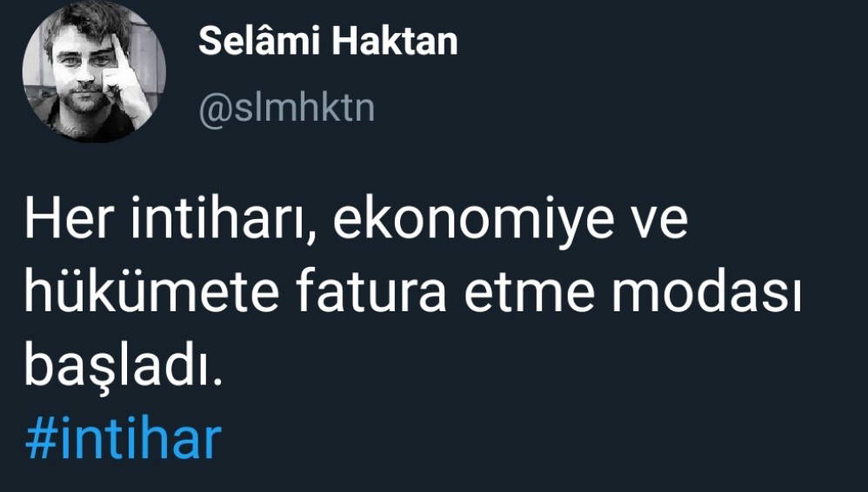This screenshot has height=492, width=868.
Task: Click the empty area right of #intihar
Action: 522,440
